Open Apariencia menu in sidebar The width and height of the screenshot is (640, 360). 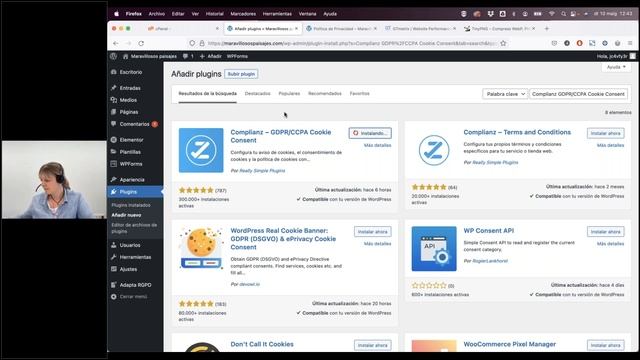click(x=132, y=180)
